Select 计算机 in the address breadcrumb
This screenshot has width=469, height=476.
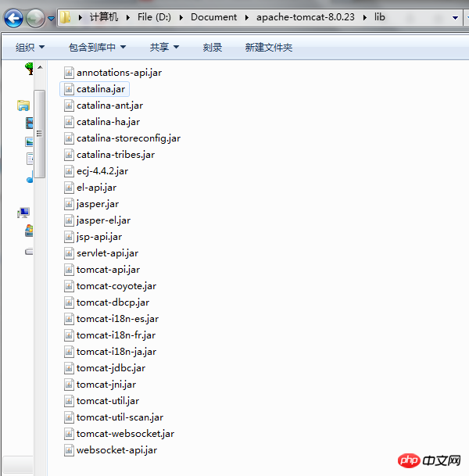(104, 17)
